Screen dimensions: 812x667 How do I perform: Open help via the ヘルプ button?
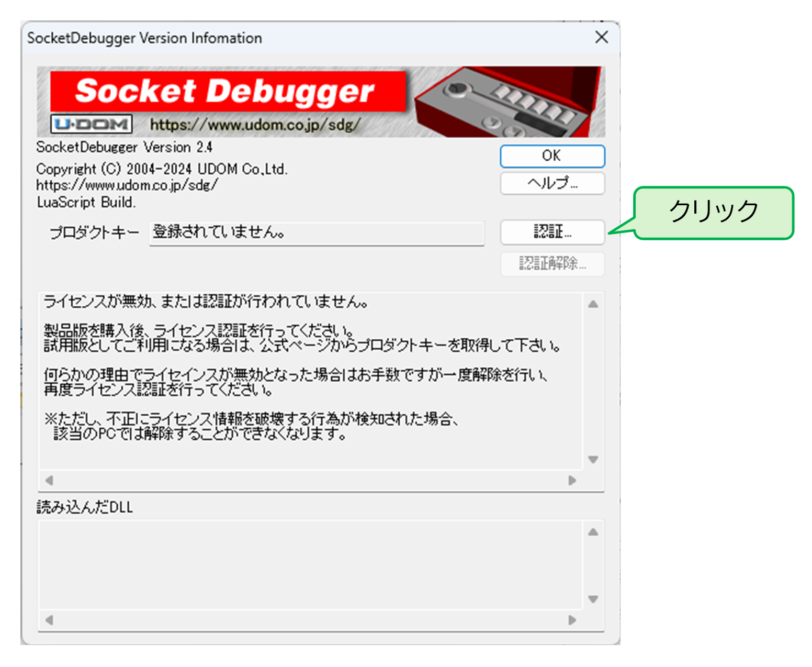point(552,183)
